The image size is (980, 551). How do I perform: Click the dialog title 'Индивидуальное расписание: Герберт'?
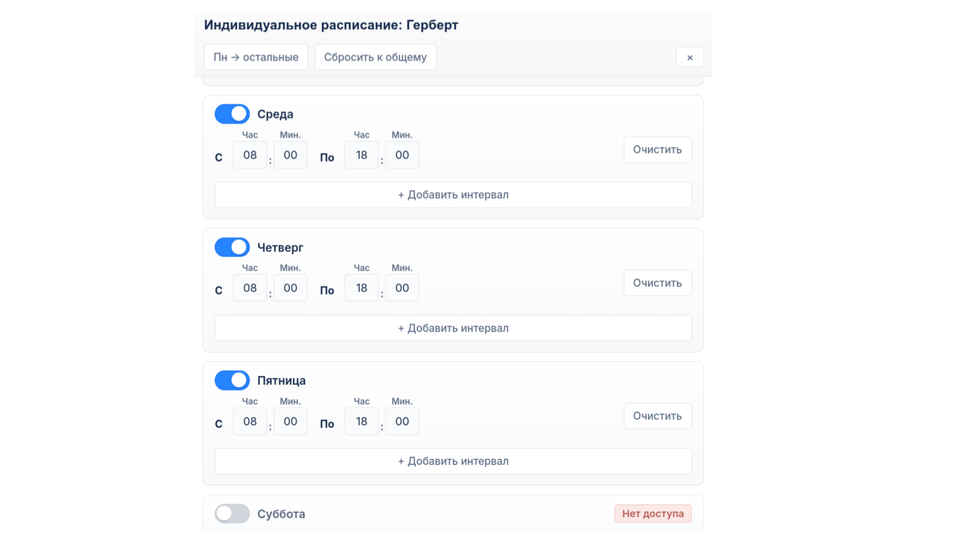point(331,25)
